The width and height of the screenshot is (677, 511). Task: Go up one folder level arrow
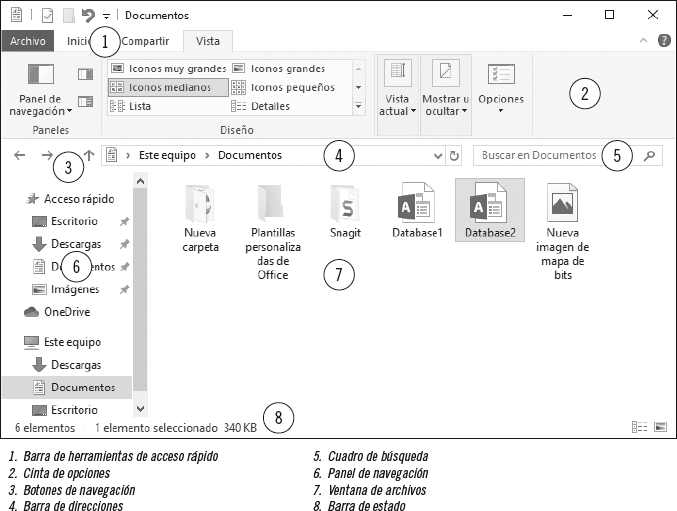tap(89, 156)
